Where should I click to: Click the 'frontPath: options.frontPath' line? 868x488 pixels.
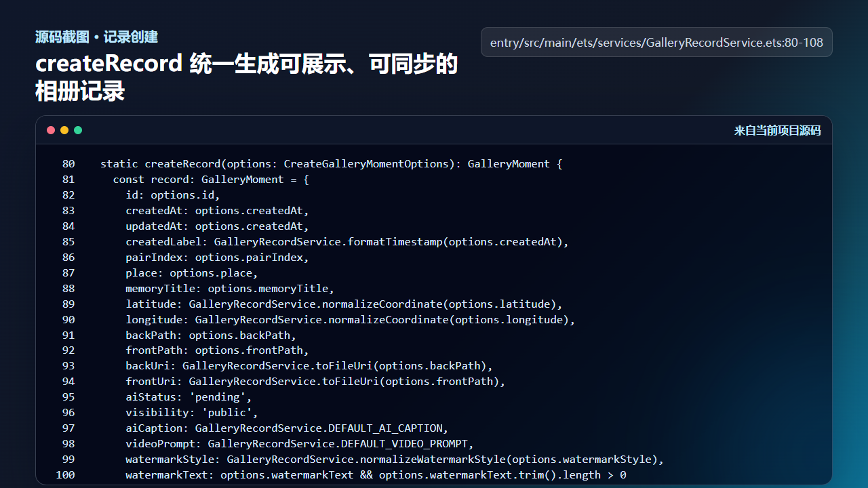pos(217,351)
